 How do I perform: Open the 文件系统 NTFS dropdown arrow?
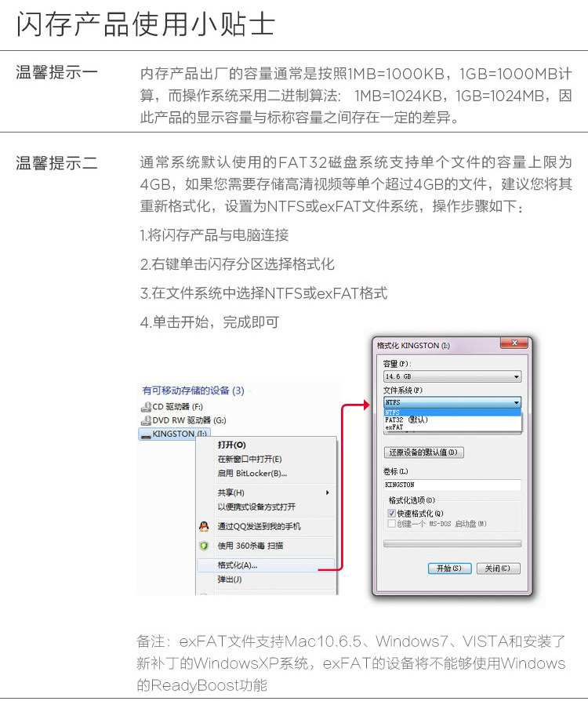click(x=517, y=402)
